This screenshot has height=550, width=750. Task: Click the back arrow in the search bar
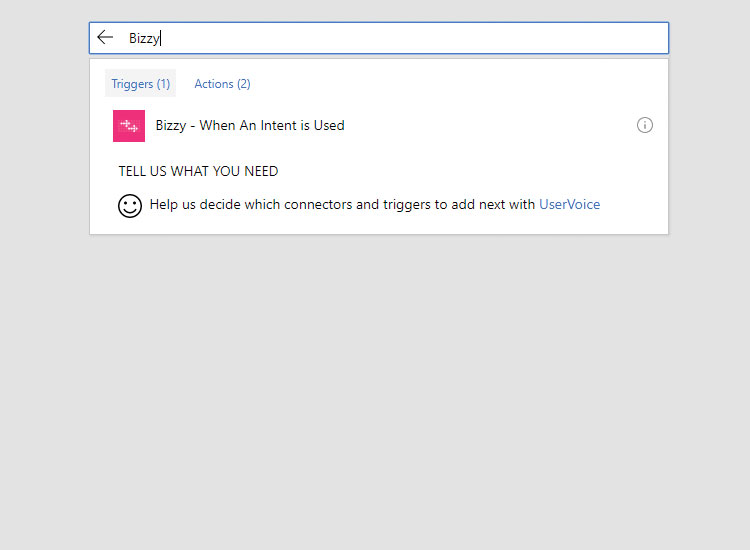(x=105, y=37)
